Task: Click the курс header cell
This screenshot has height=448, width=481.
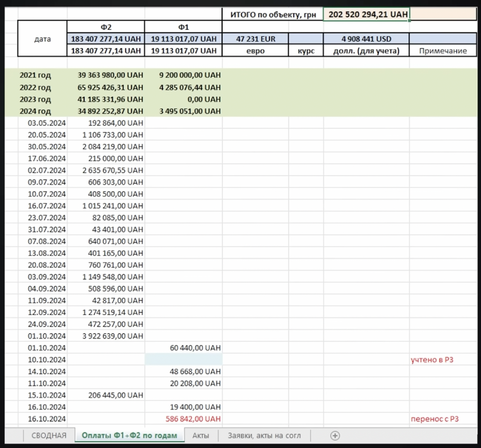Action: point(306,51)
